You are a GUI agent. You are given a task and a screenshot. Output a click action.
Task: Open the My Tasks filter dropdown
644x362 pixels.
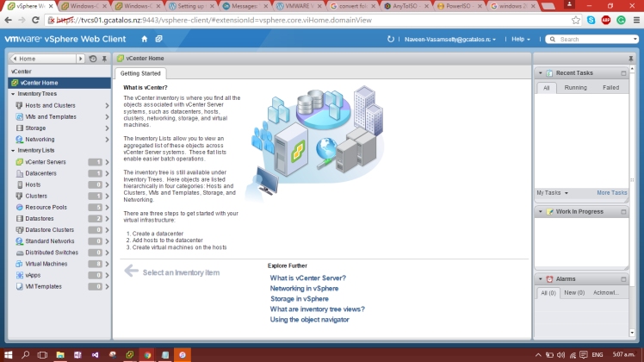tap(553, 193)
